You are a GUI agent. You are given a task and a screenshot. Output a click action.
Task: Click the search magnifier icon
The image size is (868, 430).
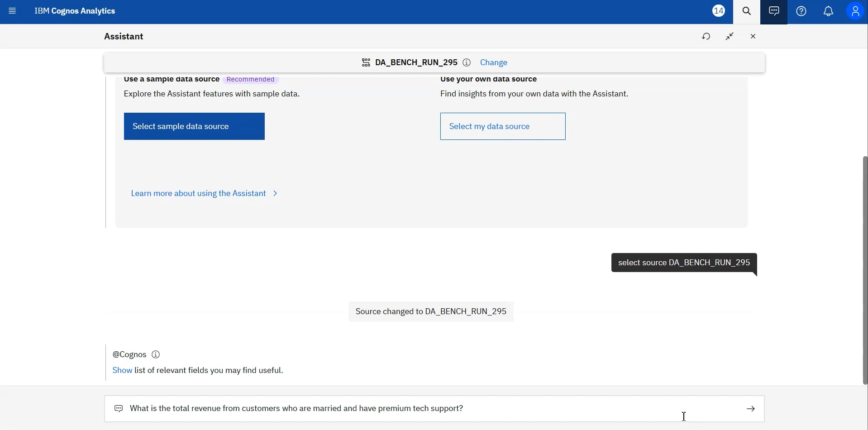pos(747,11)
